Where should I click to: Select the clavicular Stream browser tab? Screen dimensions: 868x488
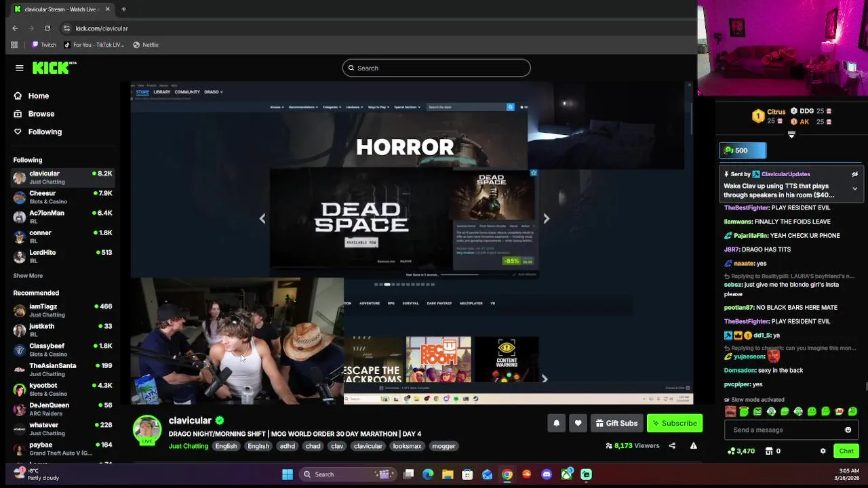[61, 9]
